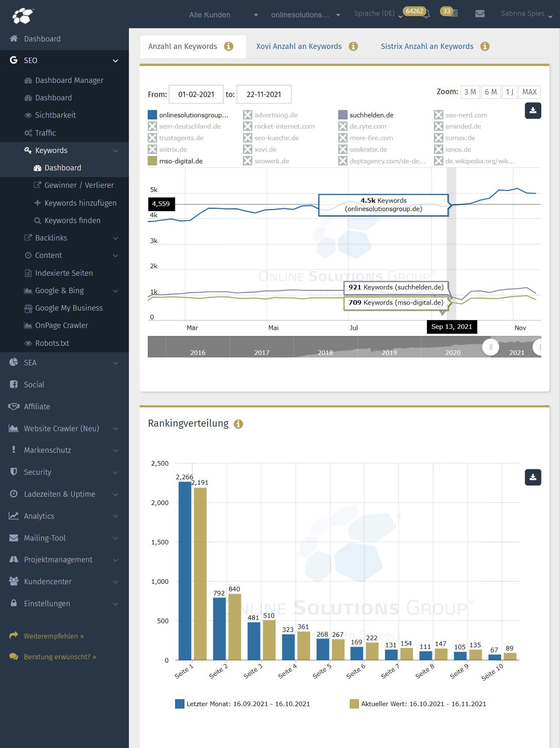Click the eye icon beside Sichtbarkeit
The height and width of the screenshot is (748, 560).
(x=28, y=115)
